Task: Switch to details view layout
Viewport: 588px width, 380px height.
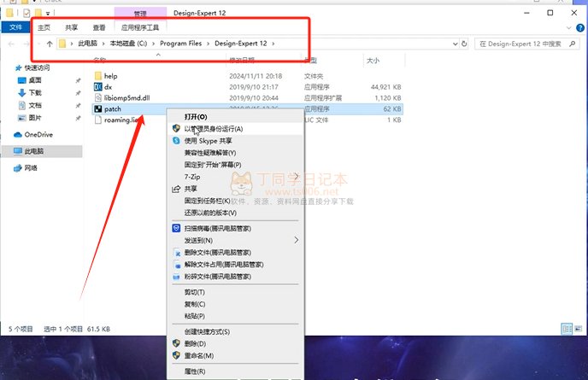Action: (x=567, y=329)
